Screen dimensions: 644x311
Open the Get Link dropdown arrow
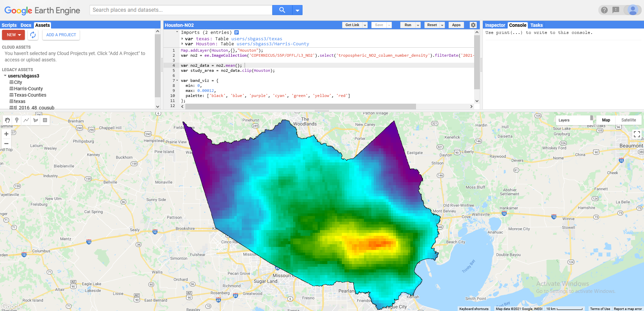click(365, 25)
